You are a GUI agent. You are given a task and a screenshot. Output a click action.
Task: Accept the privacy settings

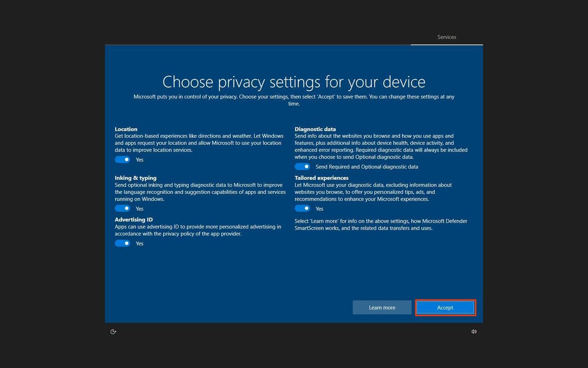tap(445, 307)
